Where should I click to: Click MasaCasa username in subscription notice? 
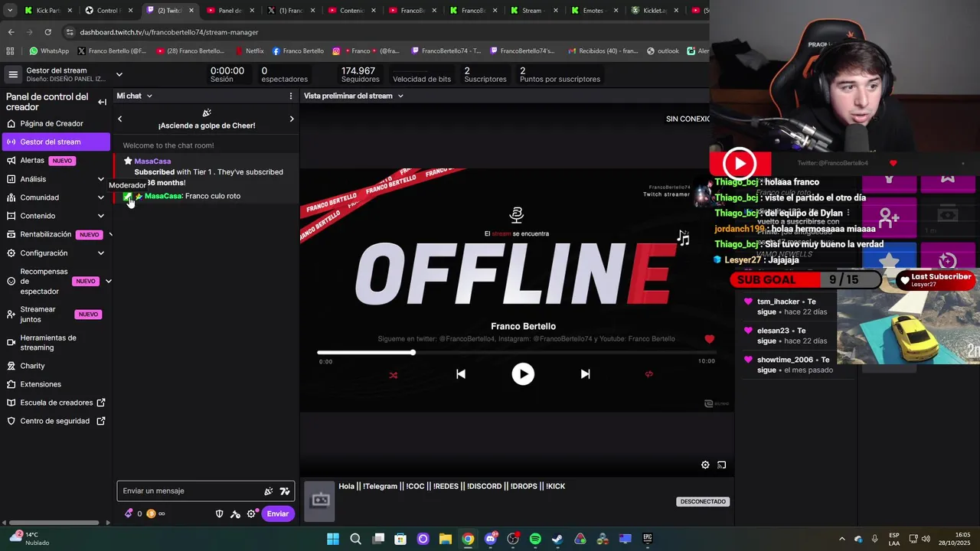(x=152, y=161)
